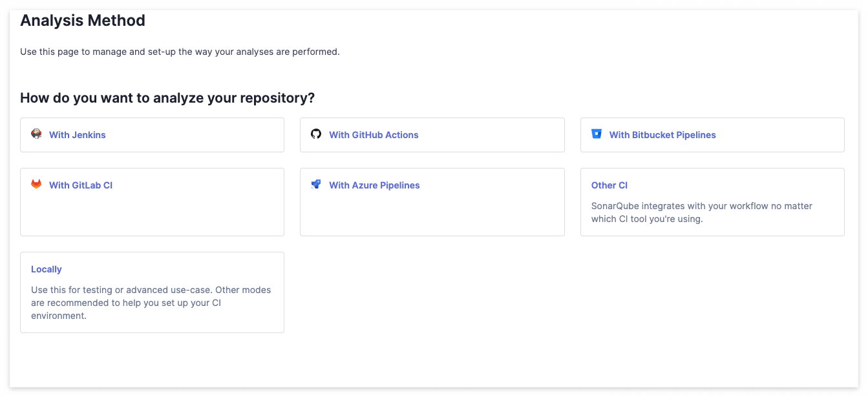Select With Bitbucket Pipelines link text
This screenshot has width=868, height=397.
662,135
